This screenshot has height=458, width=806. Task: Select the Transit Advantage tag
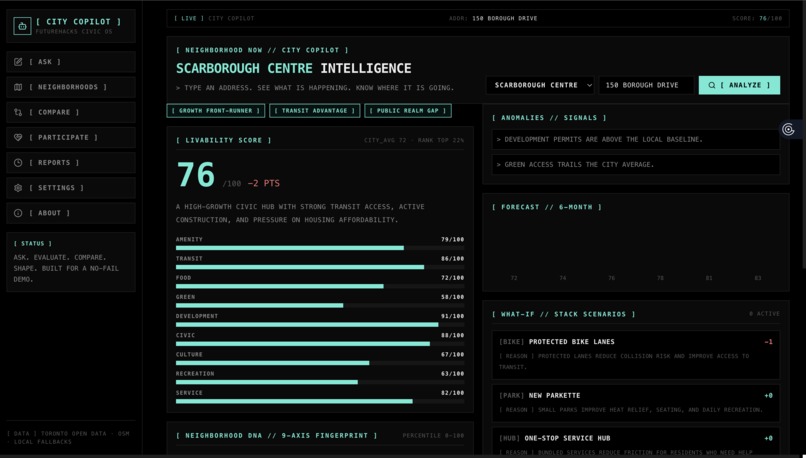tap(315, 111)
